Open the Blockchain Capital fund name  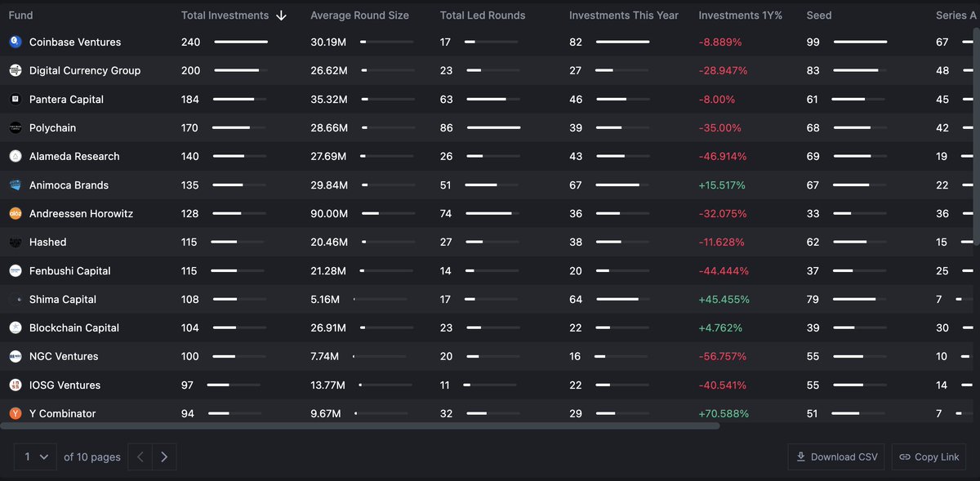click(74, 327)
